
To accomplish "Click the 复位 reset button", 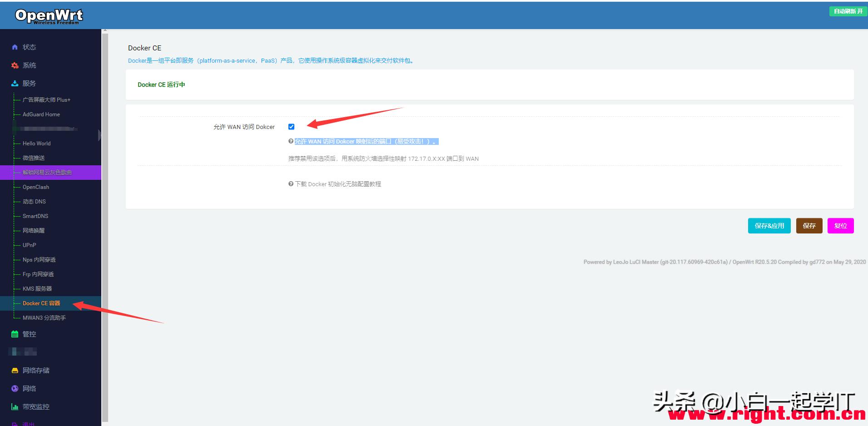I will [x=840, y=226].
